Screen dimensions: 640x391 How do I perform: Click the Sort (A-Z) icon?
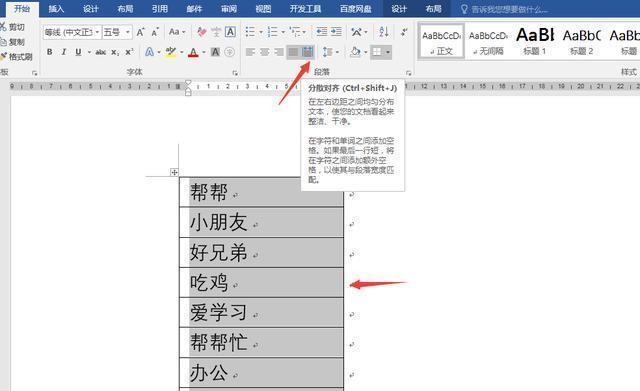point(384,32)
